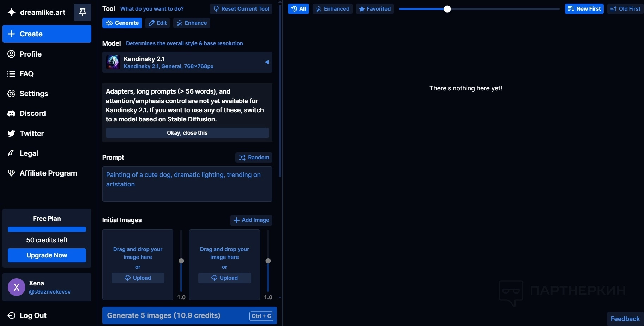Generate a Random prompt
This screenshot has width=644, height=326.
coord(254,158)
